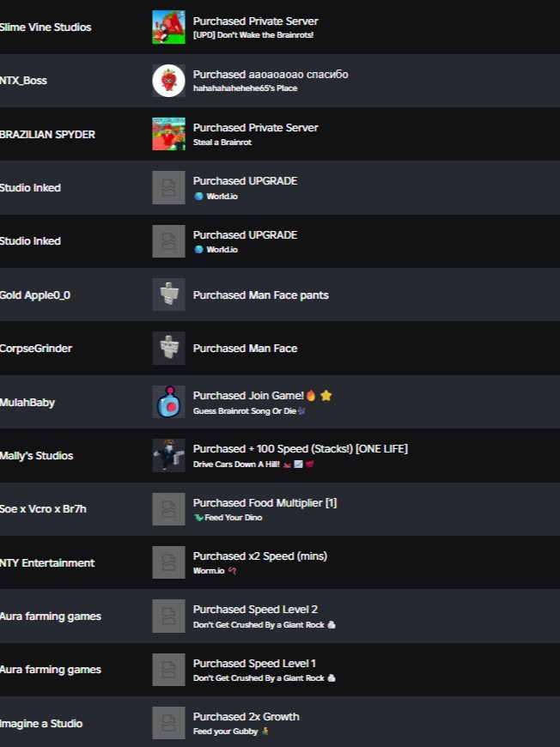Open the Drive Cars Down A Hill thumbnail

(168, 455)
